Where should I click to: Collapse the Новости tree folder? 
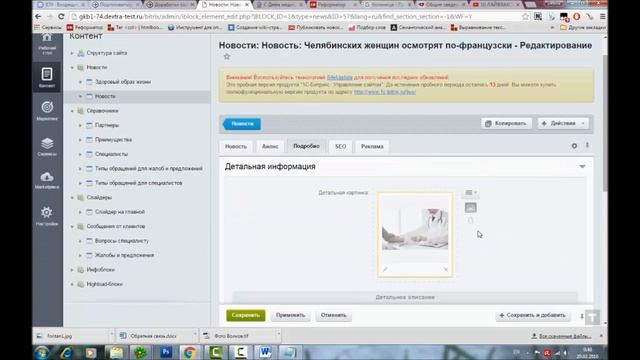72,67
